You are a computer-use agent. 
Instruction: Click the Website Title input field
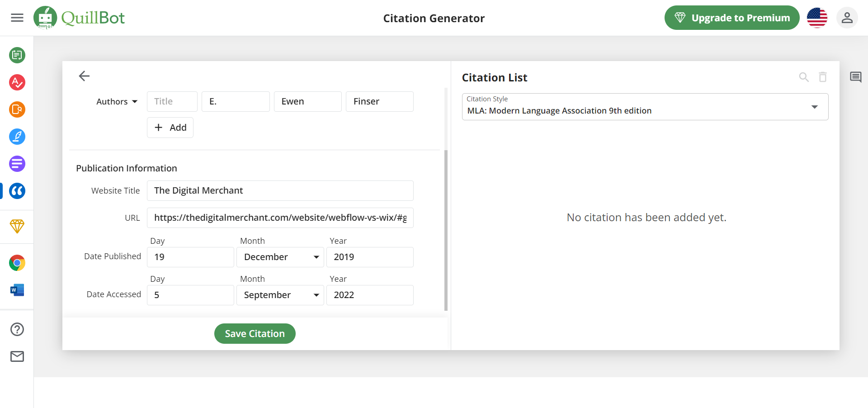(x=280, y=190)
